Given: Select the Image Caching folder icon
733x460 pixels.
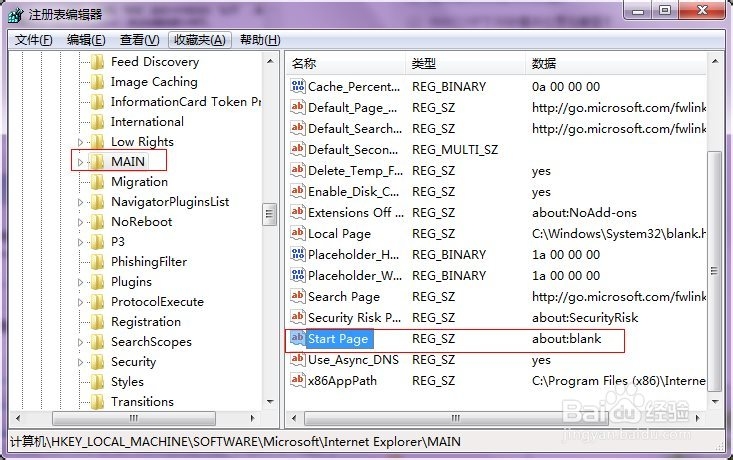Looking at the screenshot, I should pyautogui.click(x=97, y=82).
